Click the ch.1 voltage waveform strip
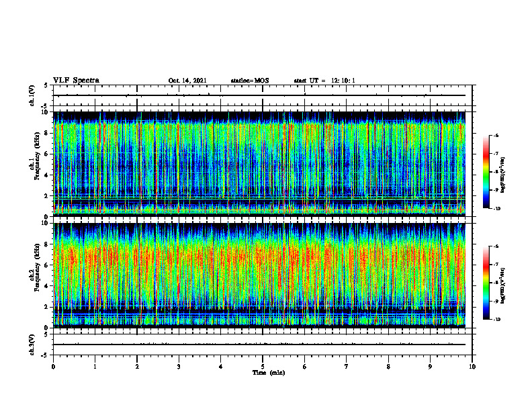Image resolution: width=532 pixels, height=411 pixels. (263, 95)
